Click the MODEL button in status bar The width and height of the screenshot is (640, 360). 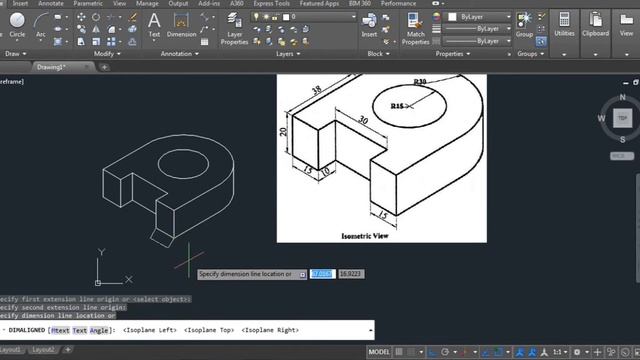click(379, 352)
